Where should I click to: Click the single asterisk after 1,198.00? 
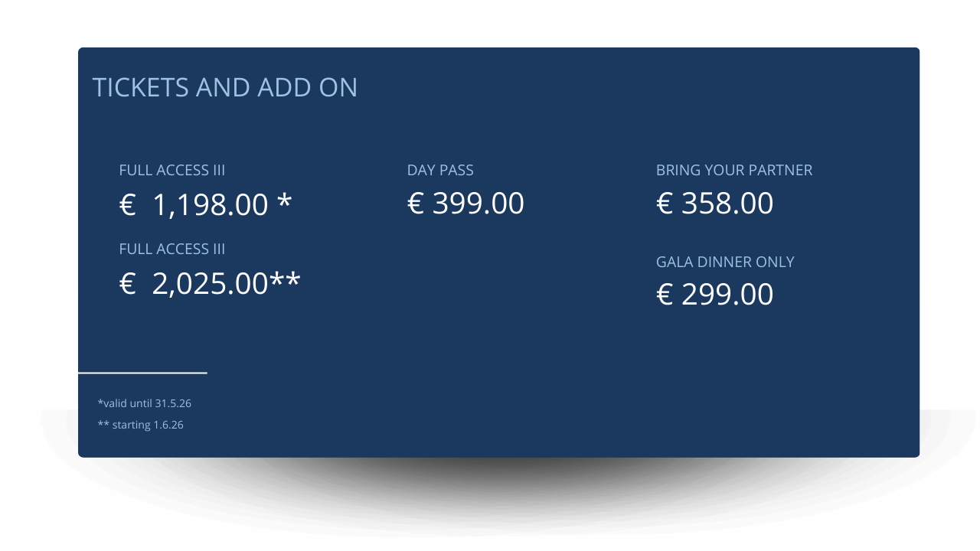coord(284,202)
